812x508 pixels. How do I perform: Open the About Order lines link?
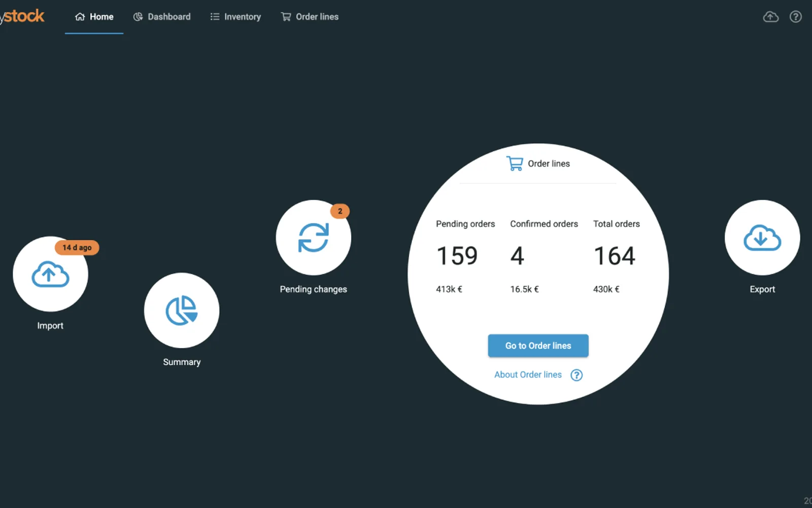click(x=528, y=374)
